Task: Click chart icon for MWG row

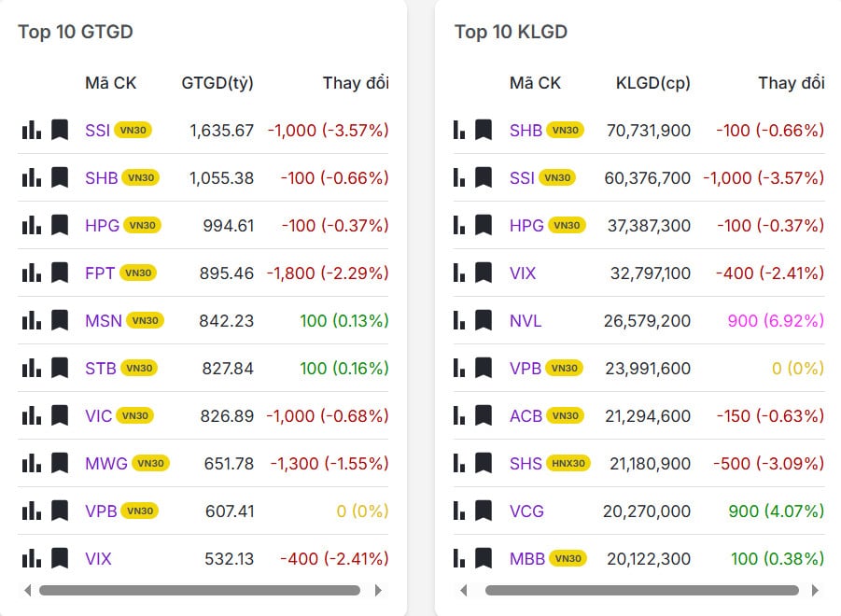Action: (32, 463)
